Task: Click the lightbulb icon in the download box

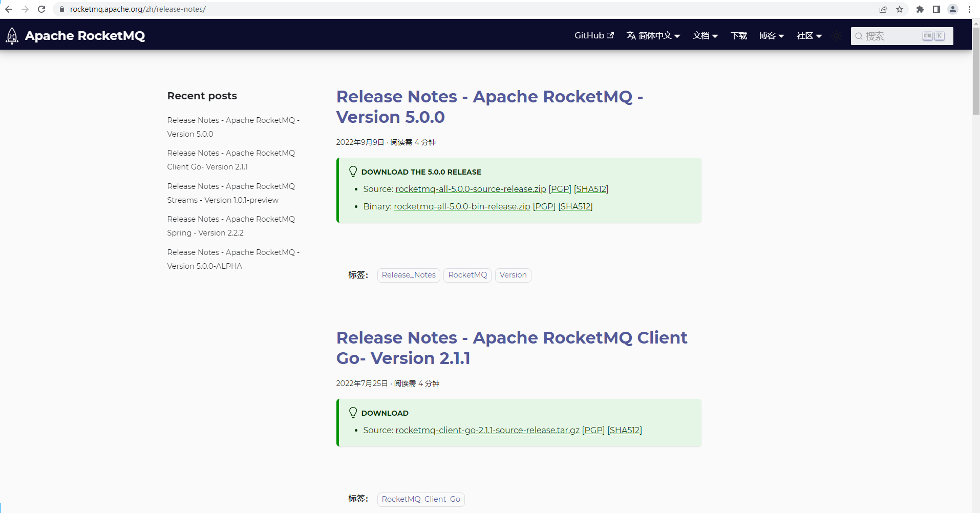Action: (353, 171)
